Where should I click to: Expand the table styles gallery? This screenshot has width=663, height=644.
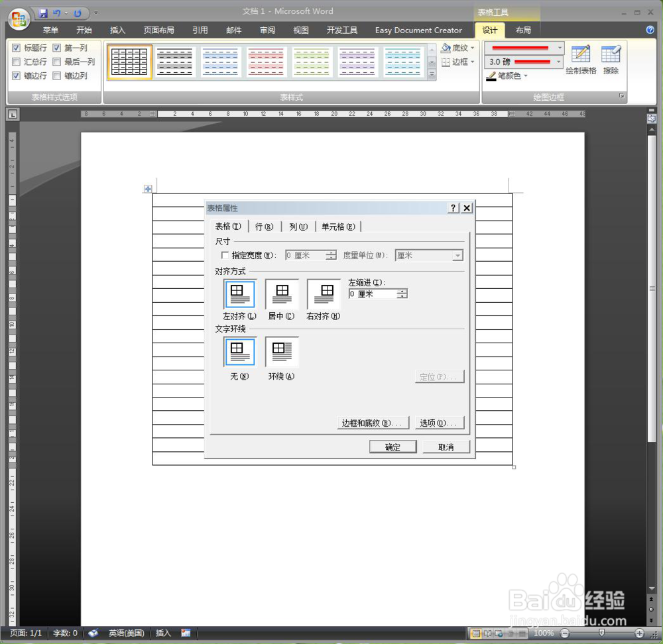click(432, 74)
